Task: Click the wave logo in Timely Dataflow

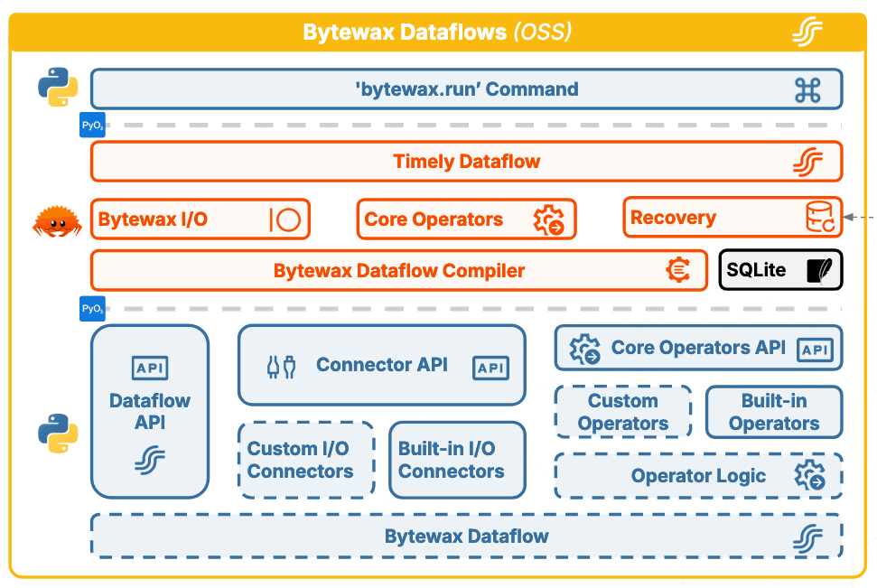Action: [x=807, y=163]
